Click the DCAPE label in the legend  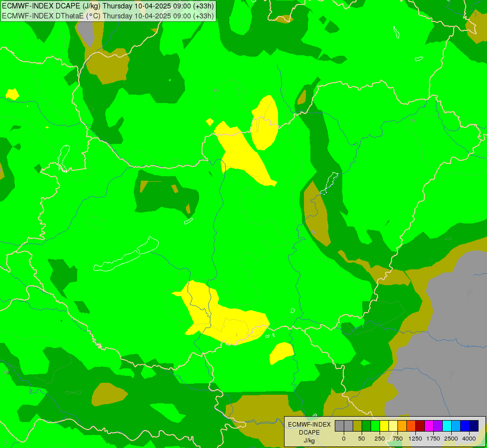click(309, 433)
